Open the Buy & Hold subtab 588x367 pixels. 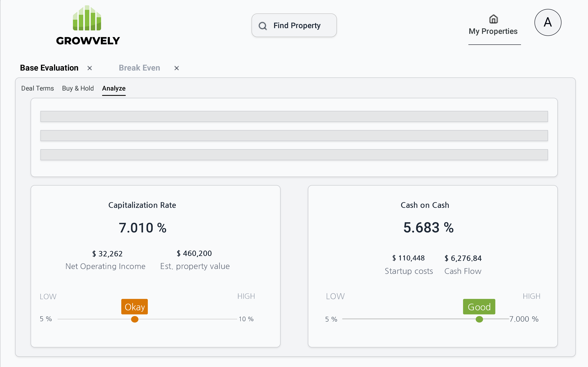[x=78, y=88]
